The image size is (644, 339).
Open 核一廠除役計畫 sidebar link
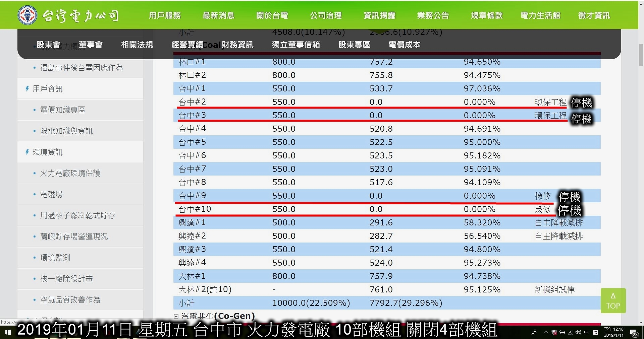66,279
